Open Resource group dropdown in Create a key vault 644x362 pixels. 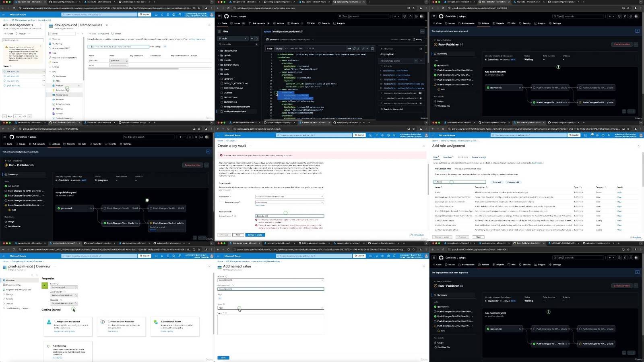pos(289,202)
